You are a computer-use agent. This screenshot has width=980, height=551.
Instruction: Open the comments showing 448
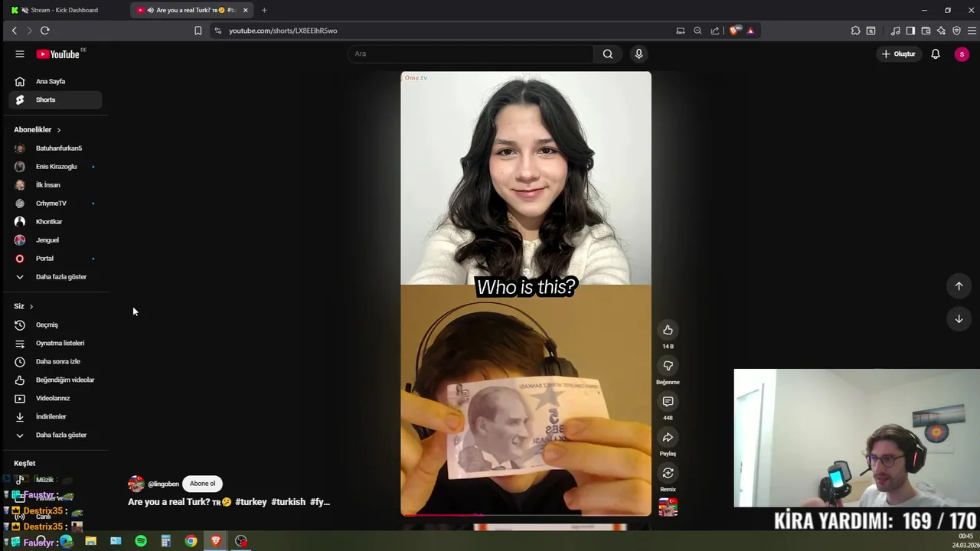coord(668,402)
